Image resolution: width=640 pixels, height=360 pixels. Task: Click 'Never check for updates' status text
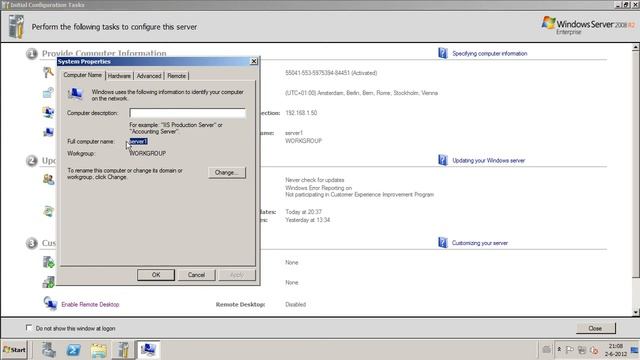pyautogui.click(x=315, y=180)
